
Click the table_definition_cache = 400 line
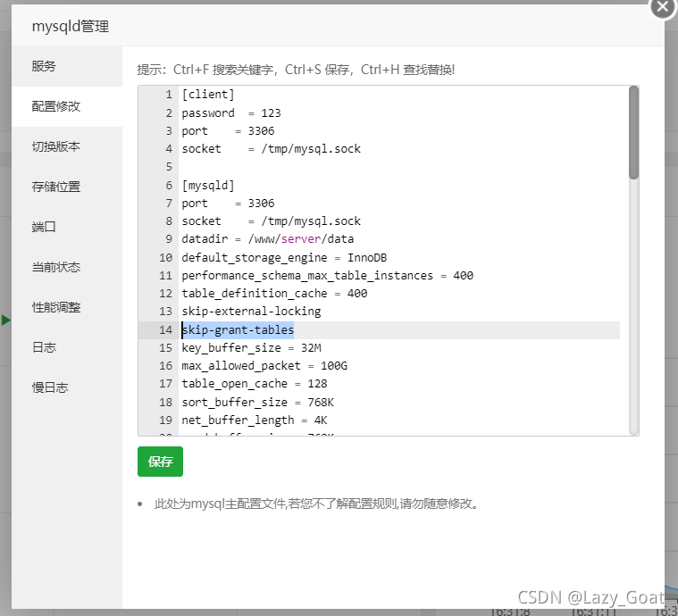274,294
